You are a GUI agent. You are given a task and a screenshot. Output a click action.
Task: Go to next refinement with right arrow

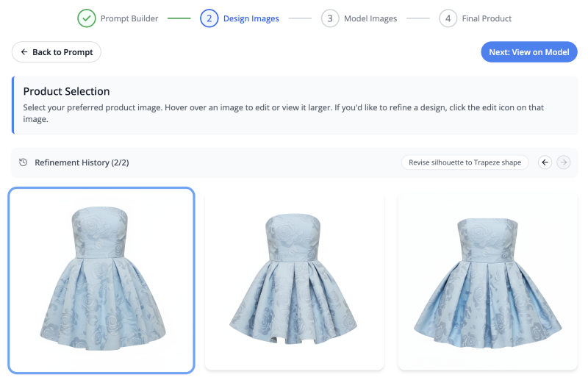click(x=564, y=162)
